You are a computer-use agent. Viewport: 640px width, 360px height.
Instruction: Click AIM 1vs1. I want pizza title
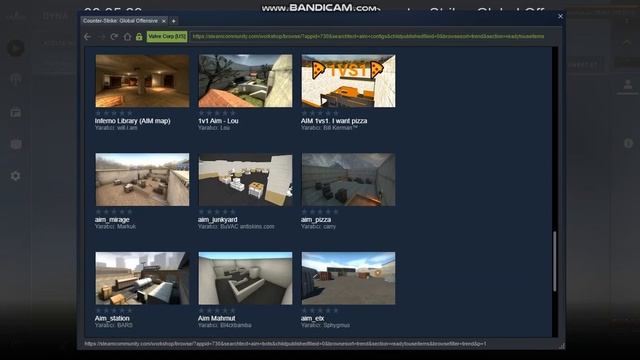(334, 121)
